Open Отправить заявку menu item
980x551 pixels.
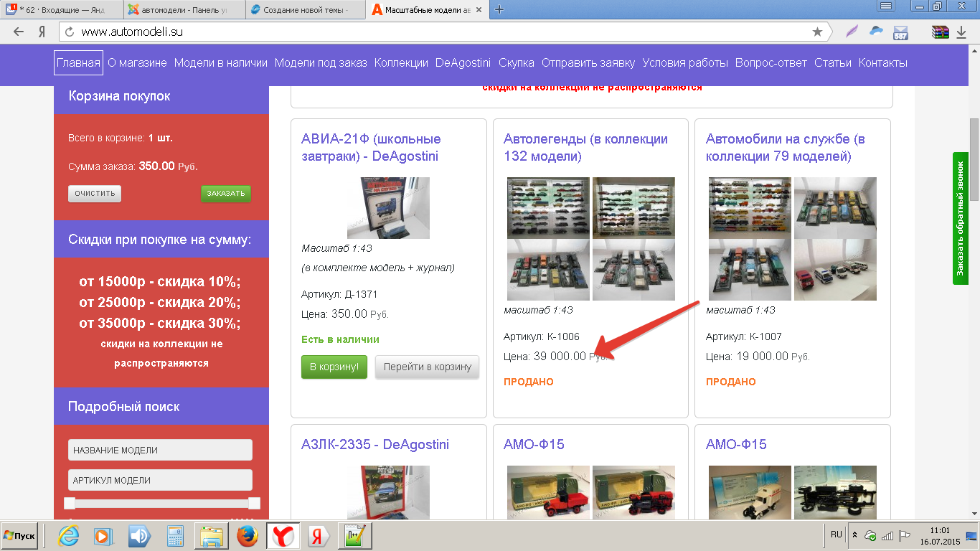[x=588, y=62]
